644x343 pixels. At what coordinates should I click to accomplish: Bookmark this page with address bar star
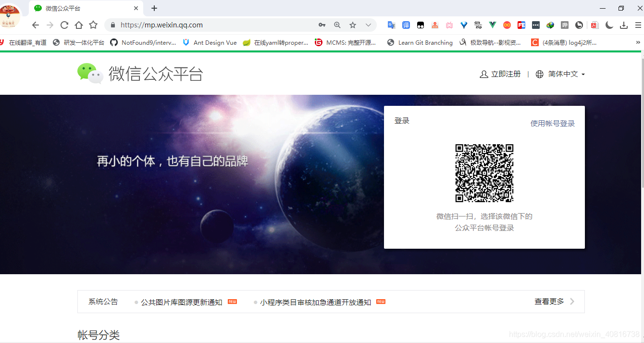coord(353,25)
